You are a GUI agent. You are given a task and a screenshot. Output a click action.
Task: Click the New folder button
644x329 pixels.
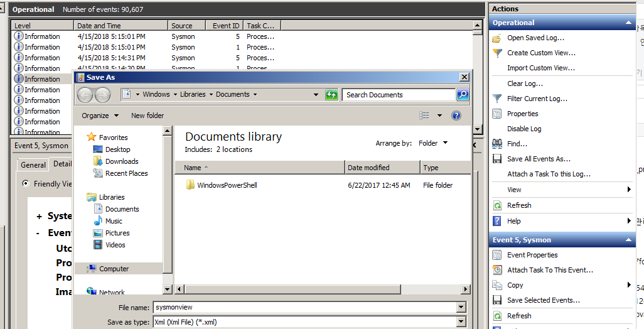pos(148,116)
